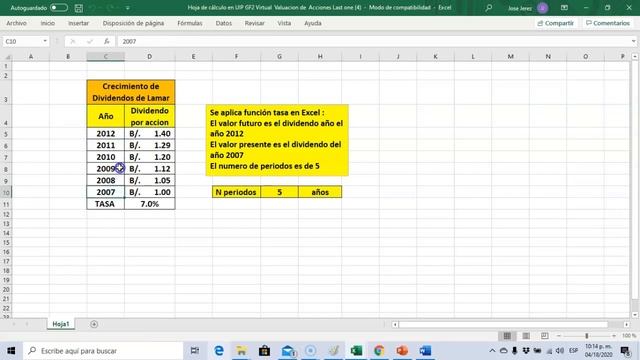Select column D header
Screen dimensions: 640x360
pyautogui.click(x=149, y=57)
